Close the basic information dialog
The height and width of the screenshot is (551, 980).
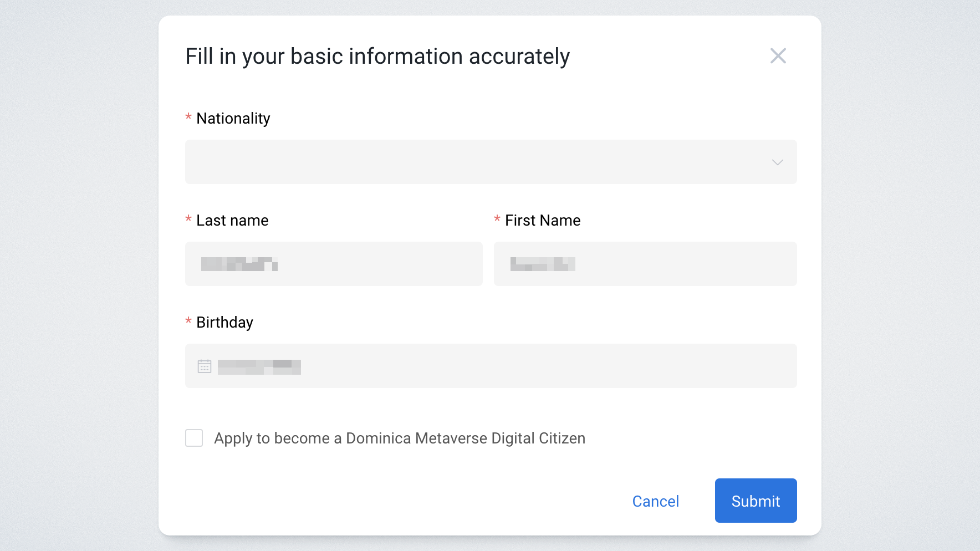(x=778, y=56)
